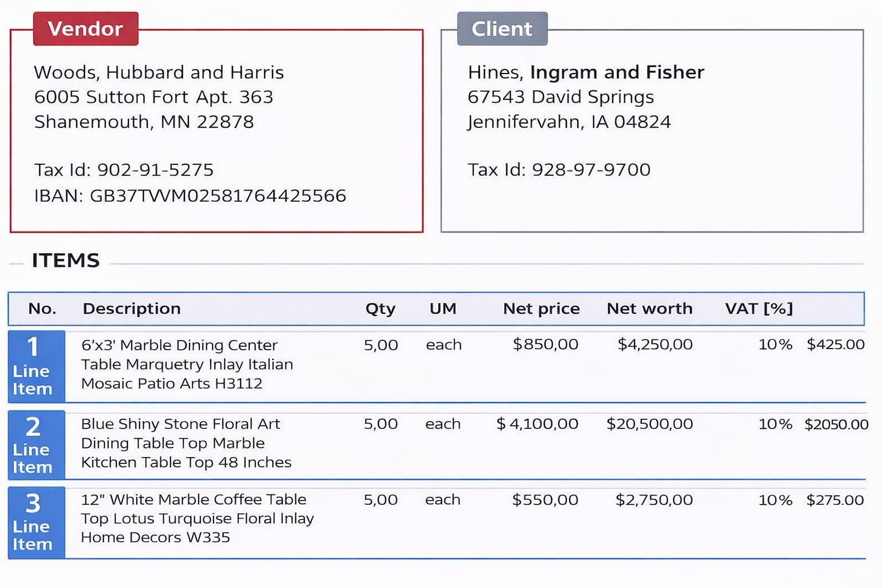This screenshot has height=588, width=882.
Task: Click the $425.00 VAT amount
Action: coord(835,345)
